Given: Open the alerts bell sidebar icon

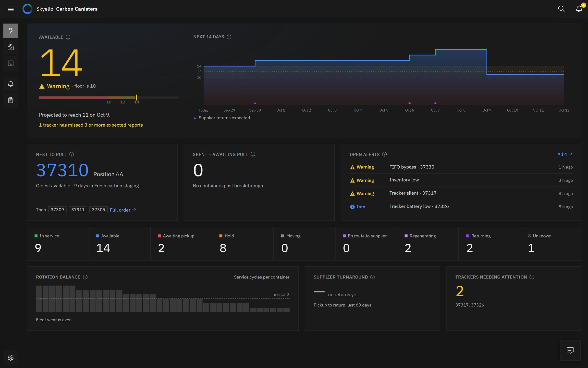Looking at the screenshot, I should coord(11,84).
